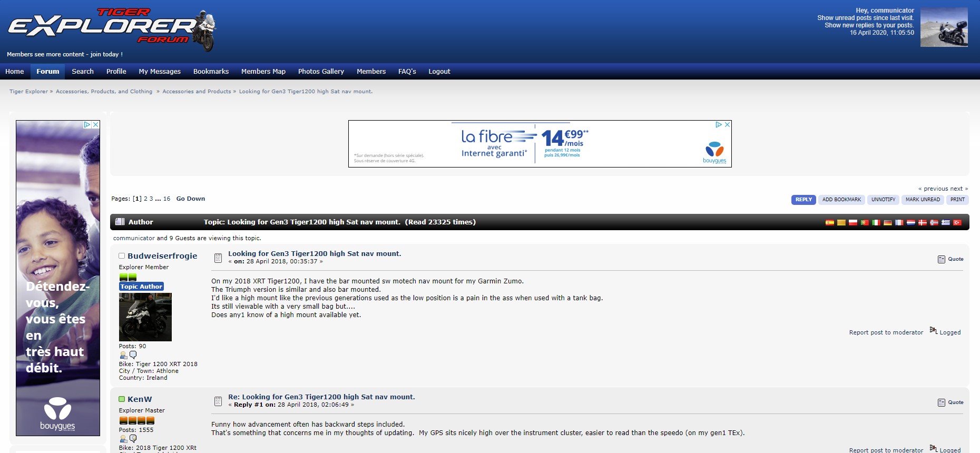Click the user avatar photo in header
This screenshot has width=980, height=453.
click(x=944, y=27)
